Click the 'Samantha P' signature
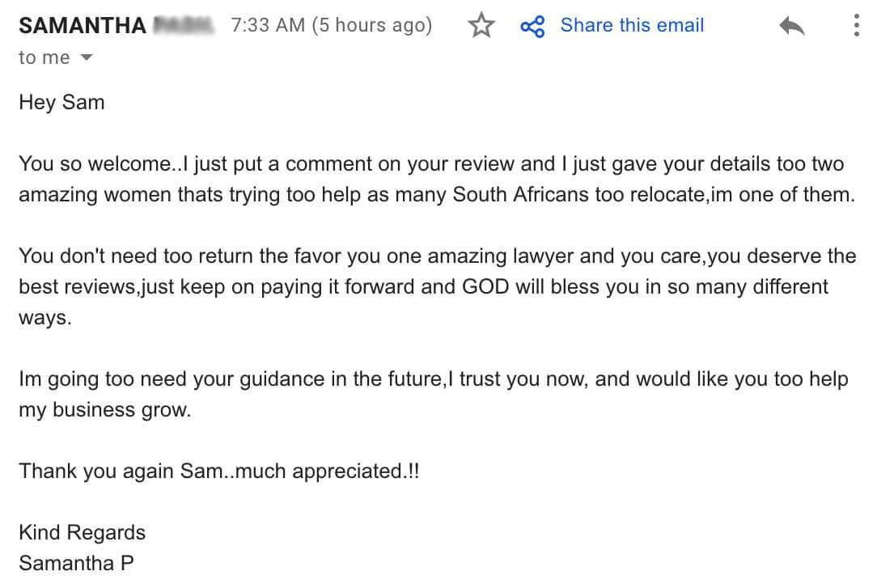 pos(76,564)
